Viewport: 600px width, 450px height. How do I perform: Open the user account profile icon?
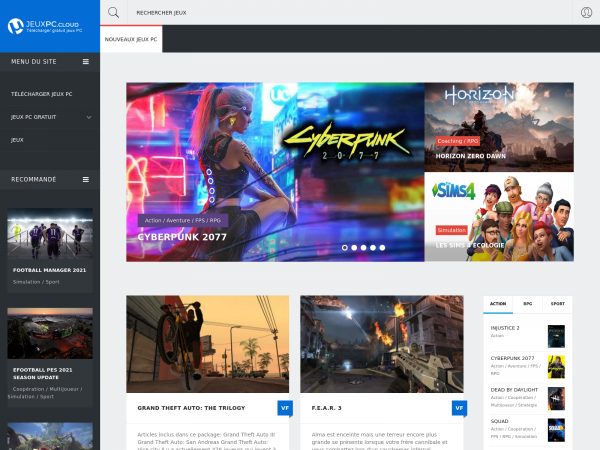pyautogui.click(x=586, y=13)
